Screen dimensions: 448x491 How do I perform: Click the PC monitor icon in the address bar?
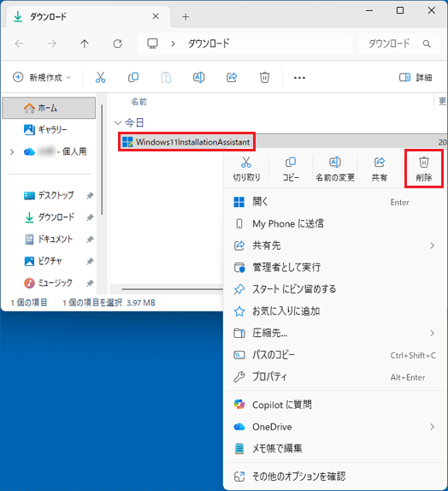pyautogui.click(x=152, y=44)
